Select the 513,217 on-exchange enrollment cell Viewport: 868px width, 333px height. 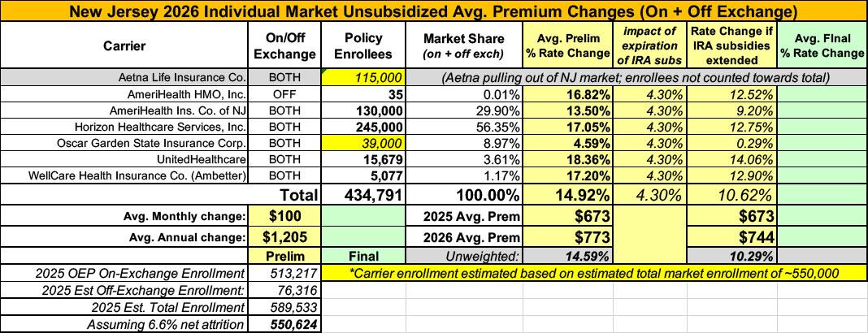pos(287,273)
